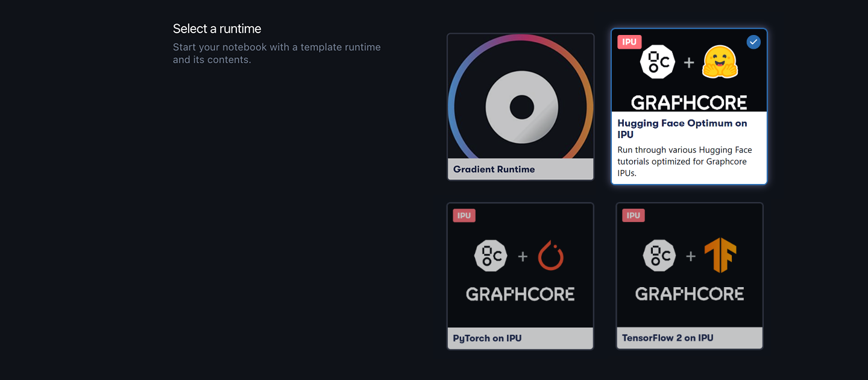Click the Hugging Face emoji logo

point(720,62)
